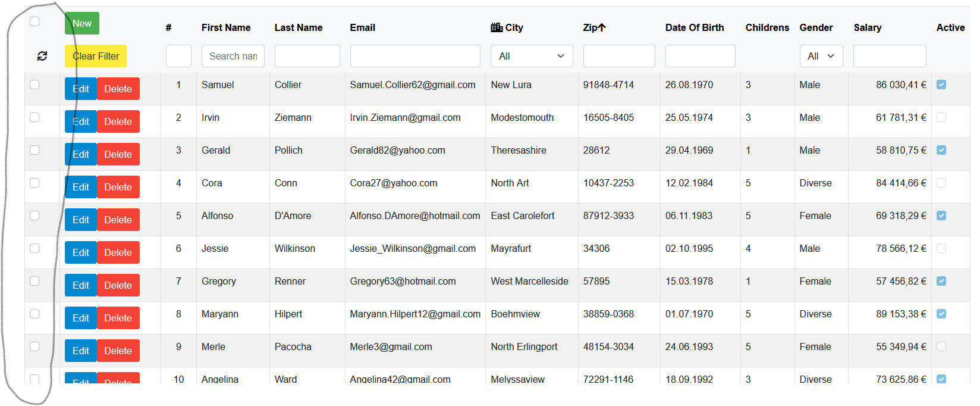Edit the record for Jessie Wilkinson

pos(81,252)
